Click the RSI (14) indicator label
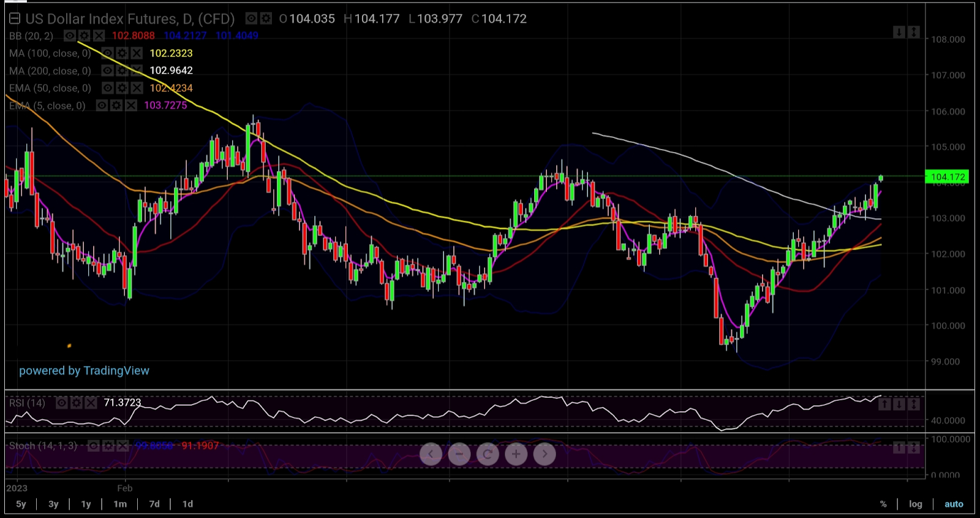Screen dimensions: 980x518 [x=27, y=403]
